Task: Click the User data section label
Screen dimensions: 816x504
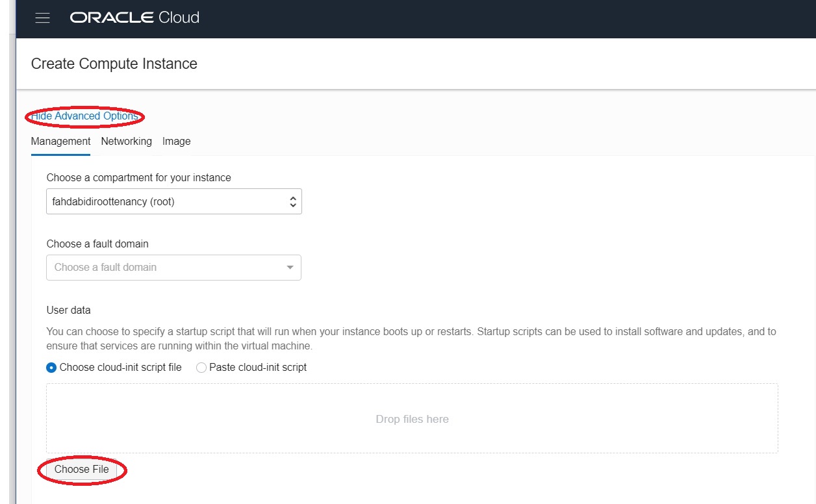Action: pyautogui.click(x=69, y=310)
